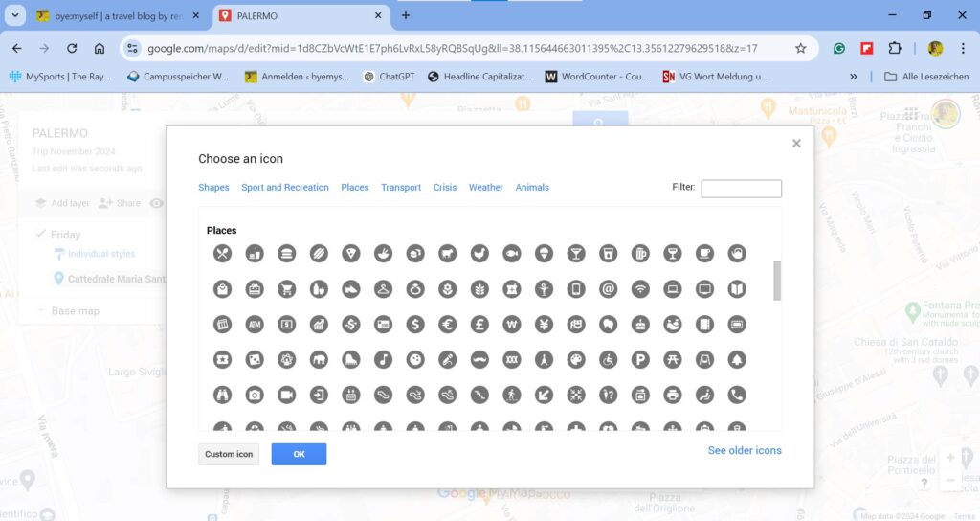Open the tab search dropdown arrow
Screen dimensions: 980x521
point(15,15)
